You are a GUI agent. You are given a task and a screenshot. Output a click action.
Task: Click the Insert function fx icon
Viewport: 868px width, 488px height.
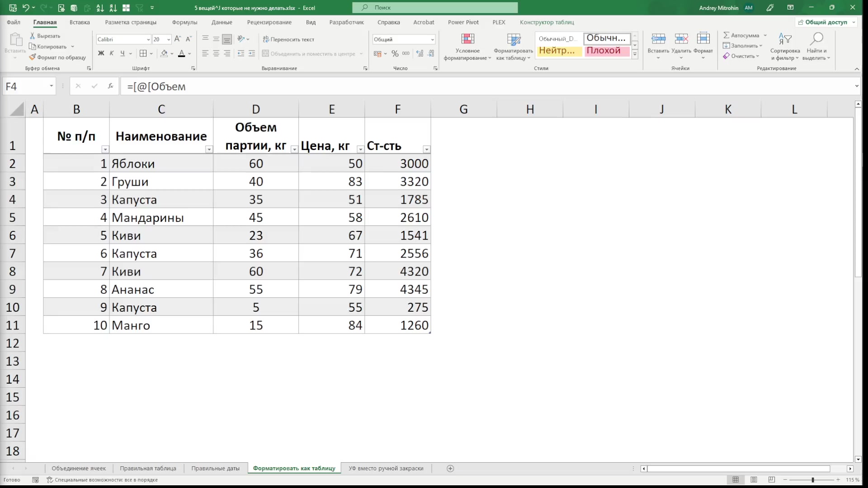click(111, 86)
